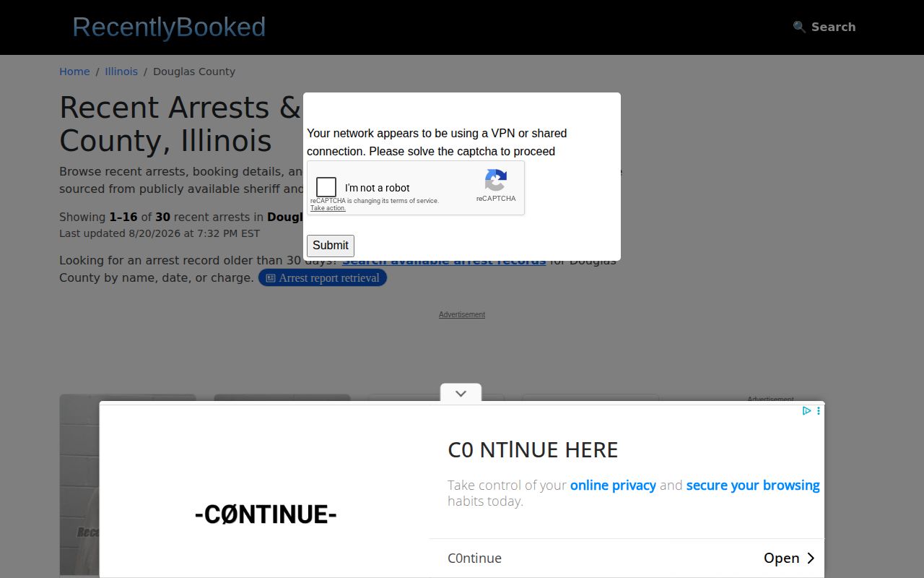Screen dimensions: 924x578
Task: Open the ad options three-dot menu
Action: [x=818, y=410]
